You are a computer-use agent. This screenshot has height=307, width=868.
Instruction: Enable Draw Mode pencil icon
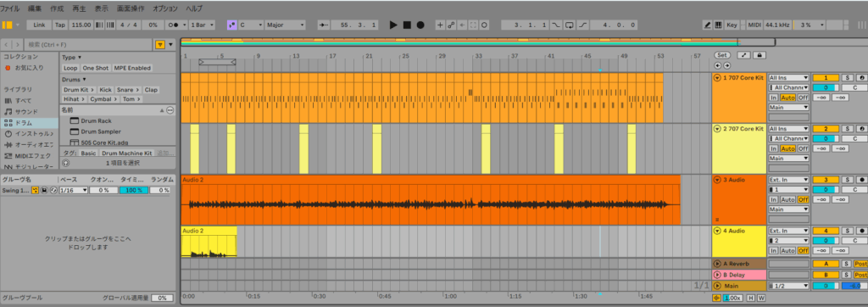[707, 25]
